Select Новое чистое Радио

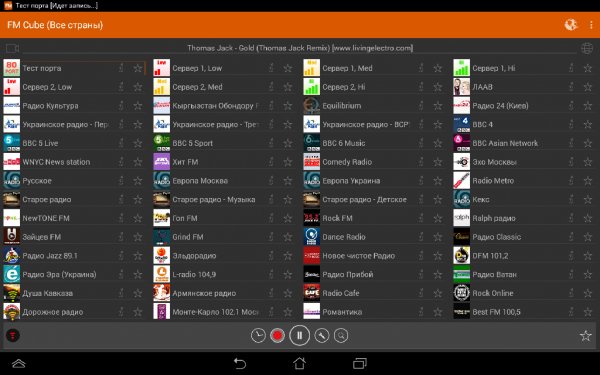(x=359, y=256)
